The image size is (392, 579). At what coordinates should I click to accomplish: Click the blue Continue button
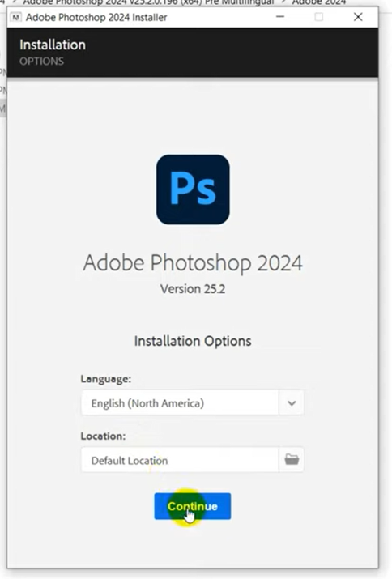193,506
